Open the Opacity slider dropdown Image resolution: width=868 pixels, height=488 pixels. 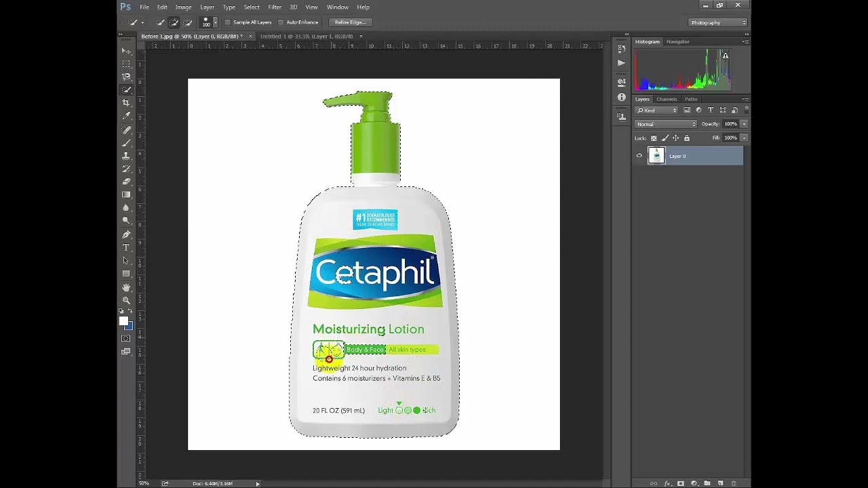[744, 124]
